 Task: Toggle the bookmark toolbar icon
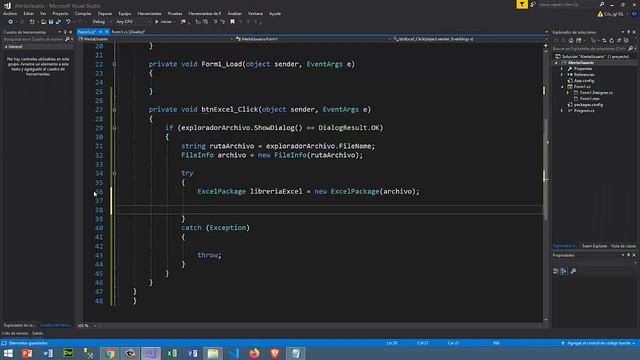232,22
